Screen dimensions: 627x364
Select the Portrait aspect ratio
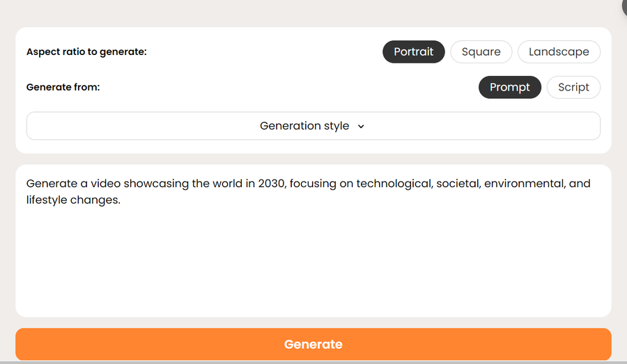[x=413, y=52]
